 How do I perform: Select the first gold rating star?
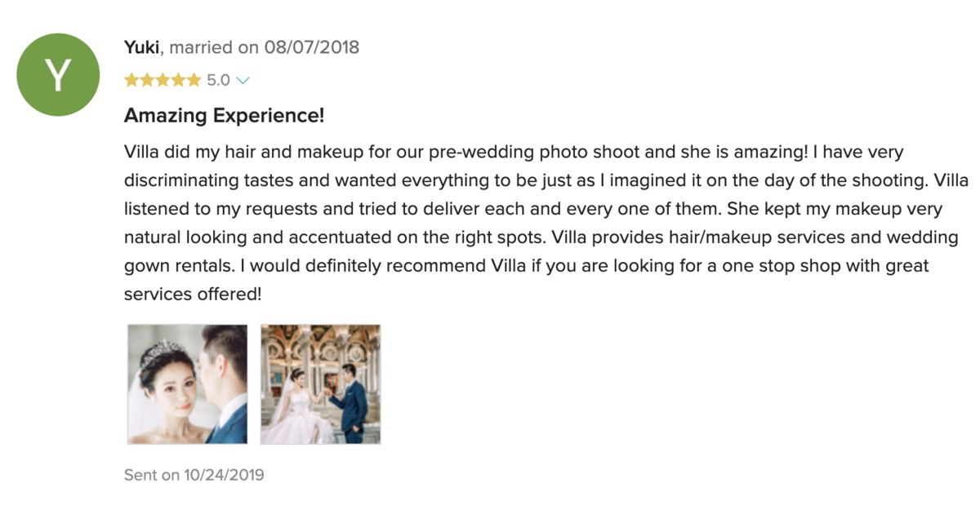point(131,80)
